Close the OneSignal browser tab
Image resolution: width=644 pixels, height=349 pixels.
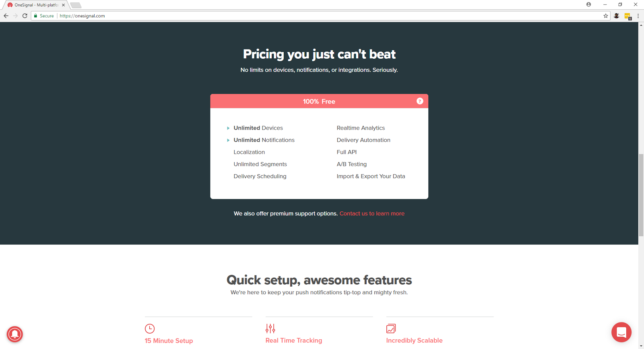pos(63,5)
